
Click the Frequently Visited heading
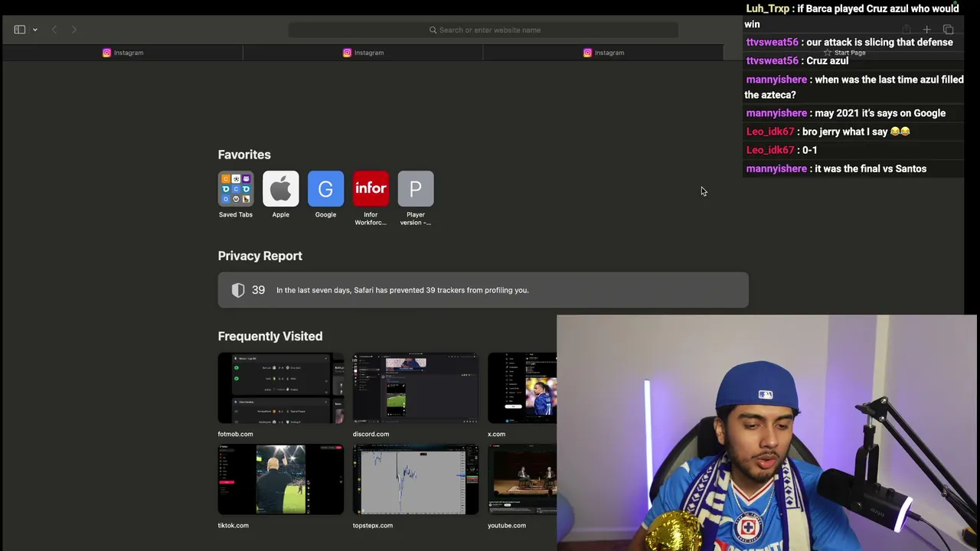(270, 336)
